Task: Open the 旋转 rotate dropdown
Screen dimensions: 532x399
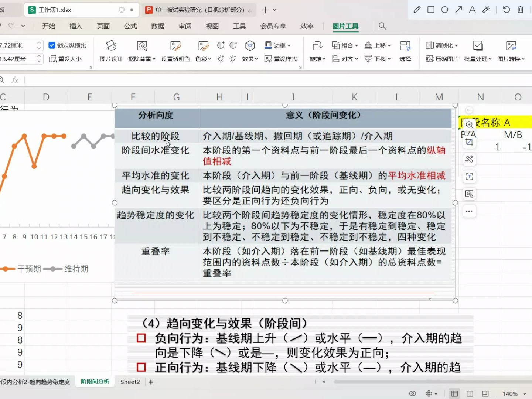Action: (x=317, y=52)
